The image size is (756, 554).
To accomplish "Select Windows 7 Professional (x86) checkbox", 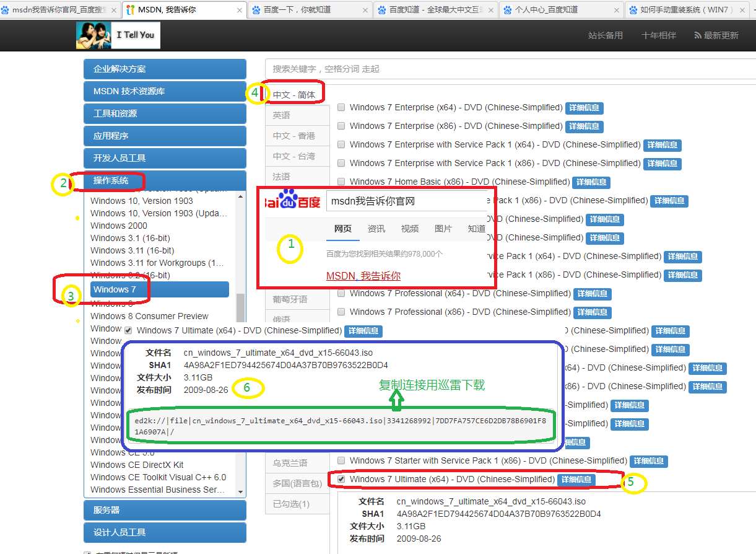I will (341, 312).
